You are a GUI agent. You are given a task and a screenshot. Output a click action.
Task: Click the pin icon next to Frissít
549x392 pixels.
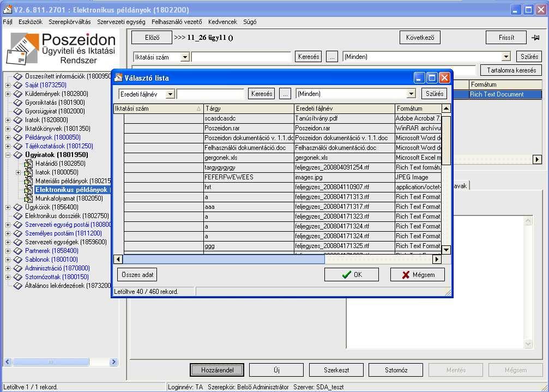coord(535,38)
